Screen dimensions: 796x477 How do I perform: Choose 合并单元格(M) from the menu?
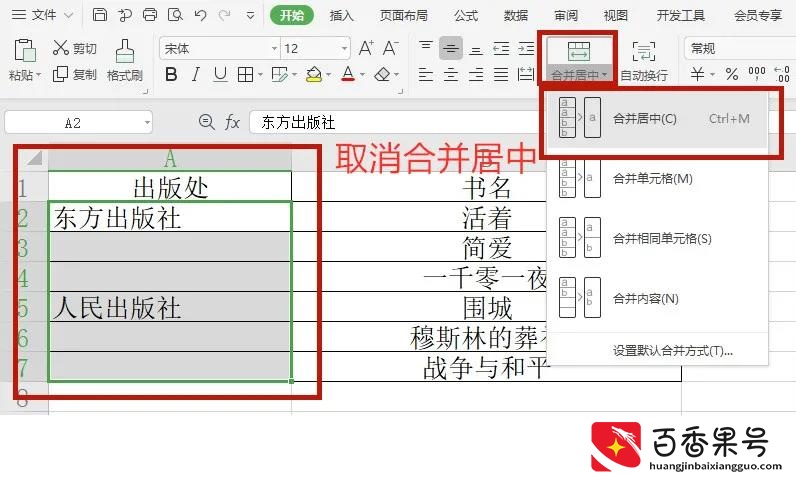[x=657, y=179]
